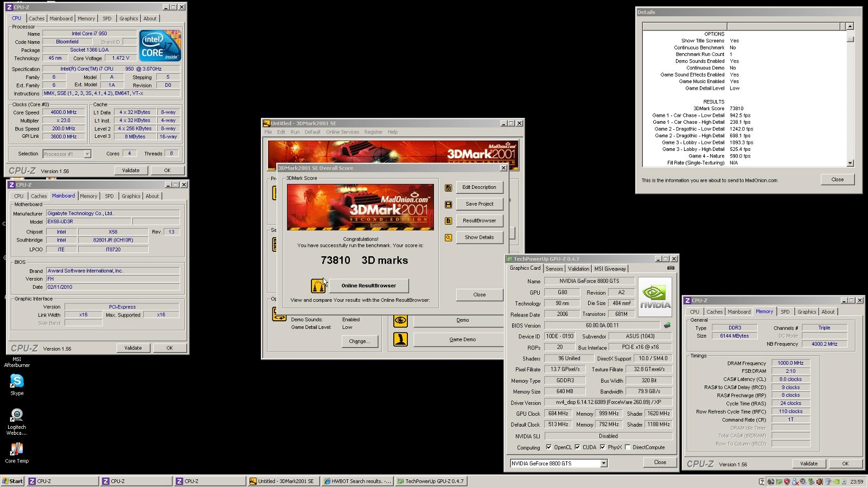This screenshot has width=868, height=488.
Task: Toggle the PhysX checkbox in GPU-Z
Action: (x=603, y=447)
